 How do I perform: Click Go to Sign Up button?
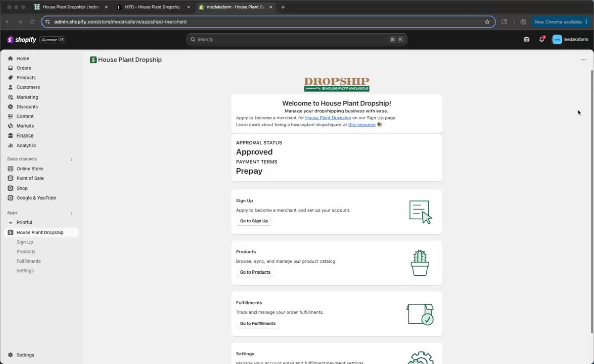(254, 221)
